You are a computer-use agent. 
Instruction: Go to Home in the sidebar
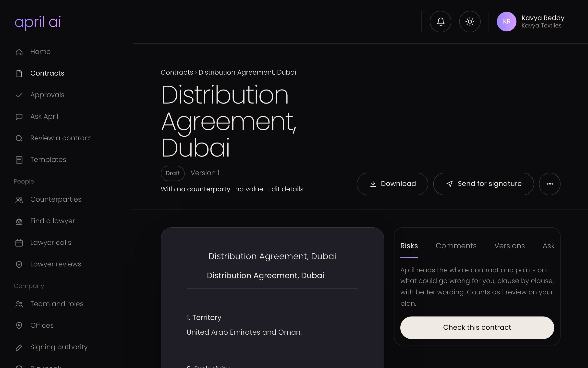point(40,52)
